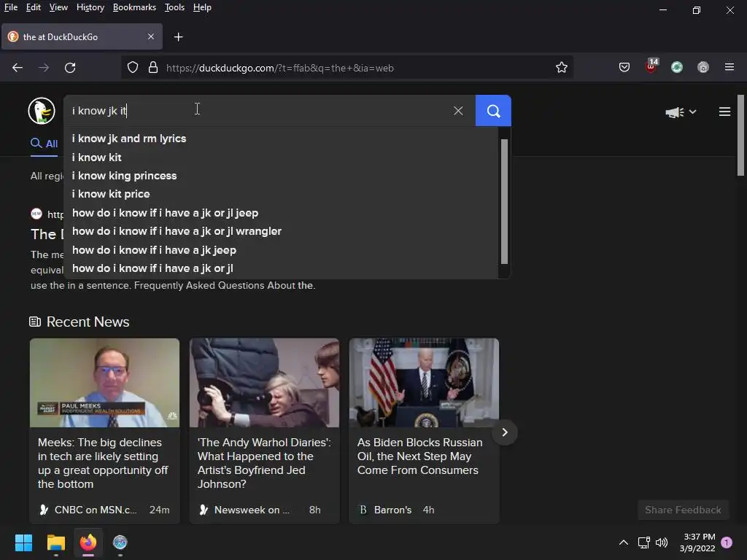Open the Biden press conference thumbnail
This screenshot has height=560, width=747.
click(424, 383)
